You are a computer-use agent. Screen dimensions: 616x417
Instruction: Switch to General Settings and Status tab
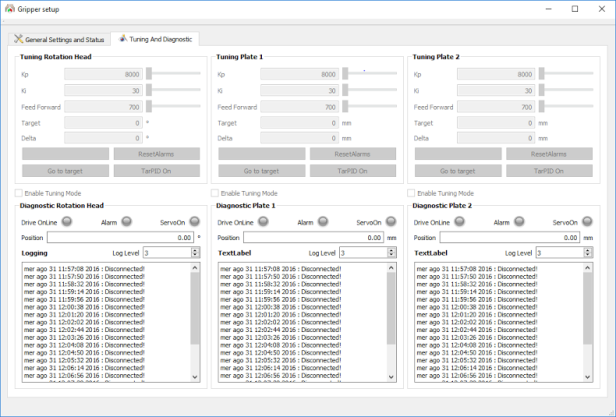[58, 39]
